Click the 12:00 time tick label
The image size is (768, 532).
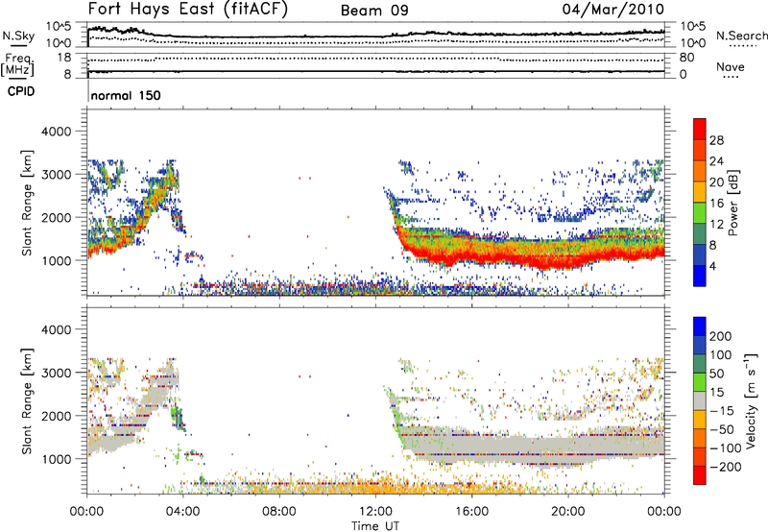375,511
